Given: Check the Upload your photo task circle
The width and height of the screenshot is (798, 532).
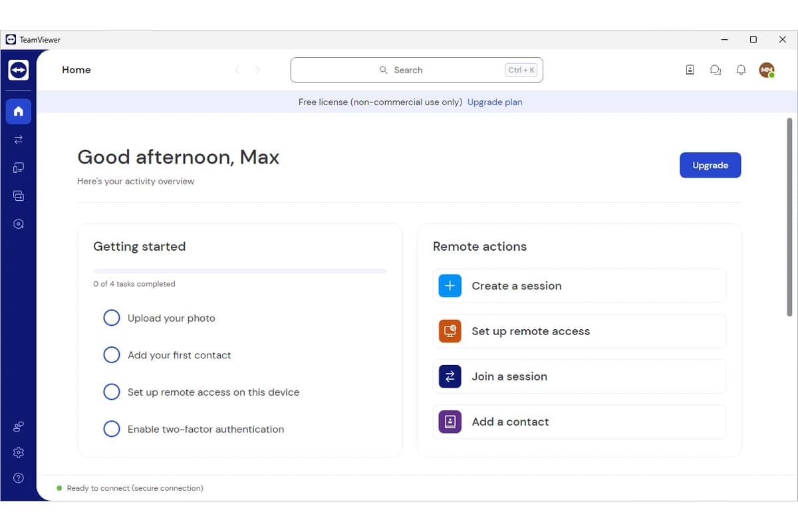Looking at the screenshot, I should tap(112, 318).
